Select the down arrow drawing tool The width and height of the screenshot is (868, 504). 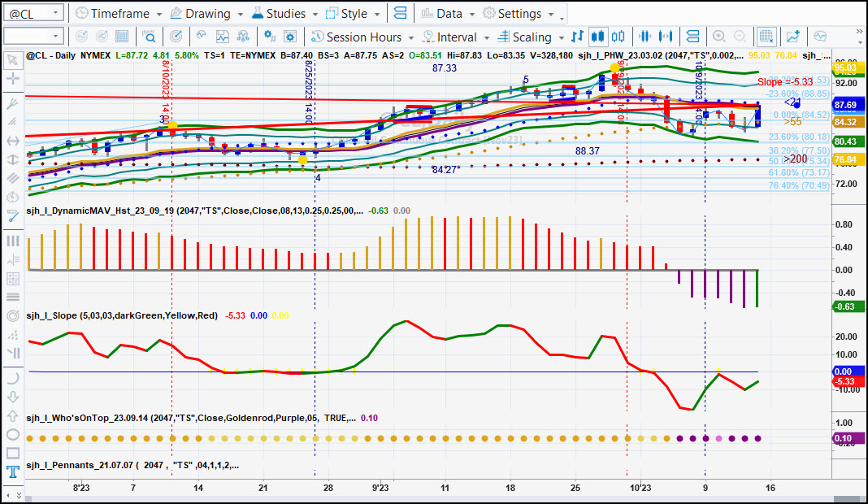12,397
